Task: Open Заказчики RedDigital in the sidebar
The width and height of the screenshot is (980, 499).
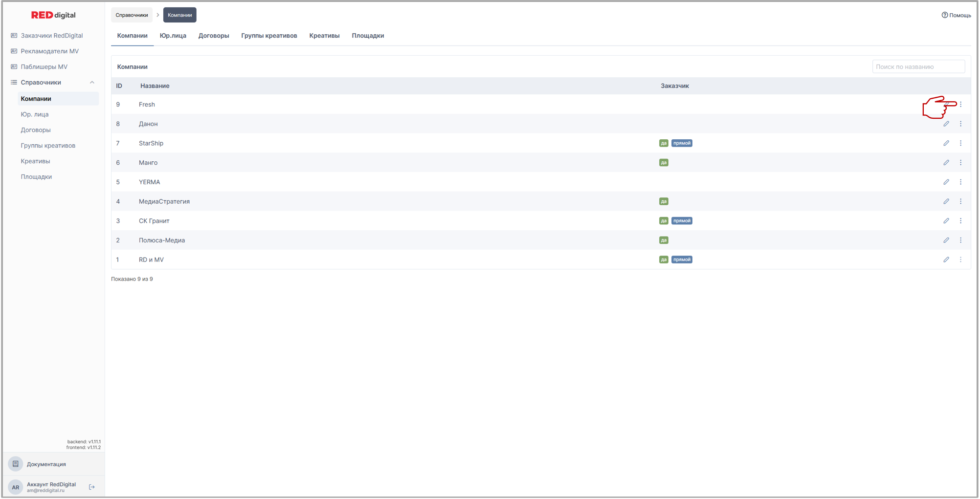Action: pyautogui.click(x=51, y=36)
